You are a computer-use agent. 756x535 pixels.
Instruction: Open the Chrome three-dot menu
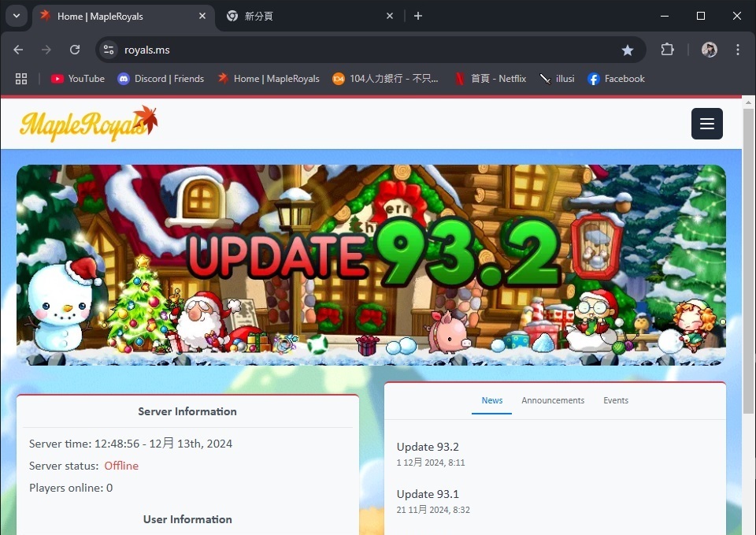(x=738, y=50)
